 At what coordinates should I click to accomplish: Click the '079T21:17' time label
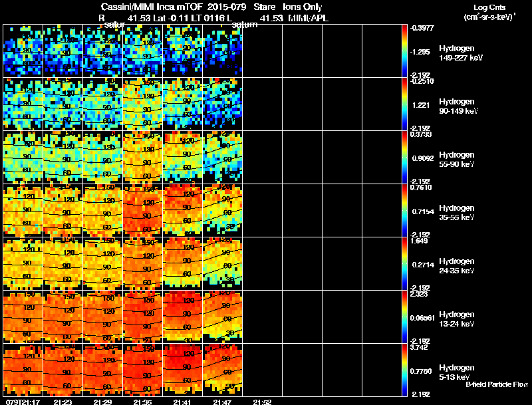pos(23,402)
